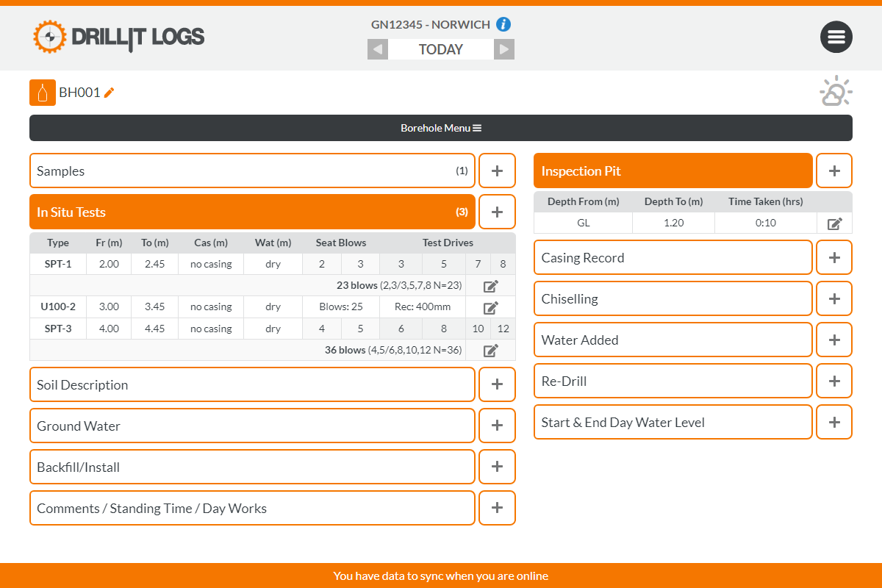
Task: Open the Borehole Menu bar
Action: click(x=441, y=128)
